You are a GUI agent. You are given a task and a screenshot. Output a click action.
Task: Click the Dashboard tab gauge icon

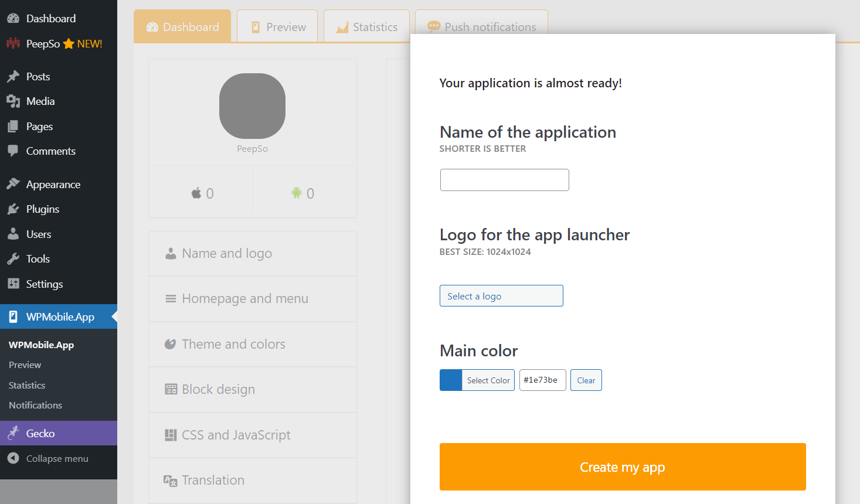pos(152,27)
